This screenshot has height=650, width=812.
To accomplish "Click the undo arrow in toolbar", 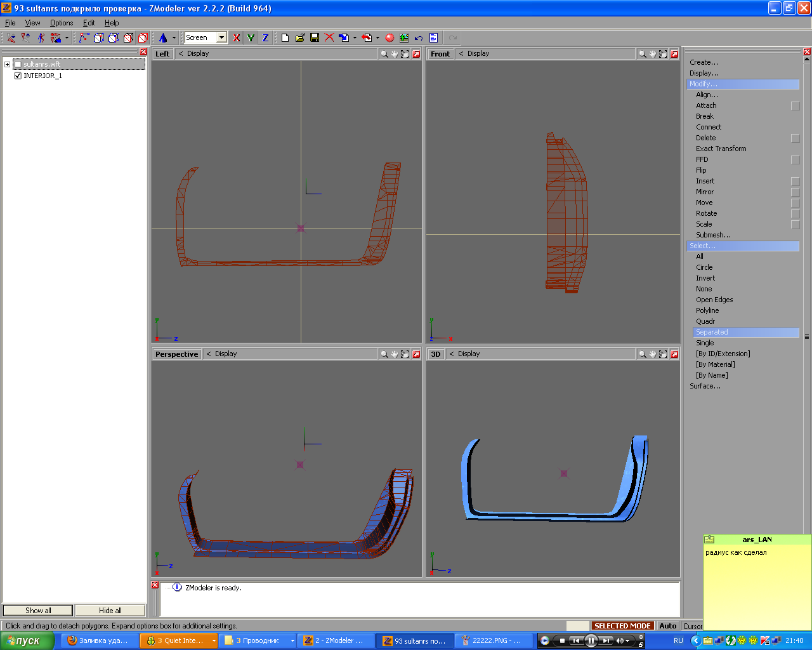I will [419, 38].
